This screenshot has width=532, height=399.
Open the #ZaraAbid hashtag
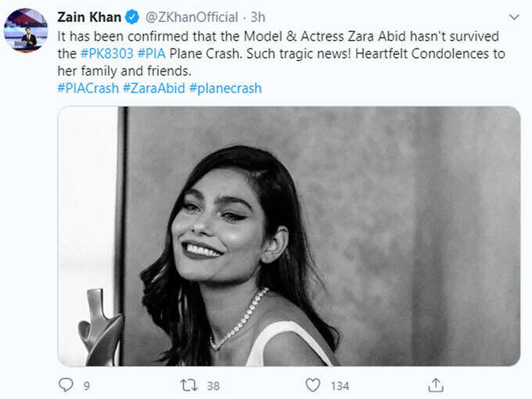153,88
